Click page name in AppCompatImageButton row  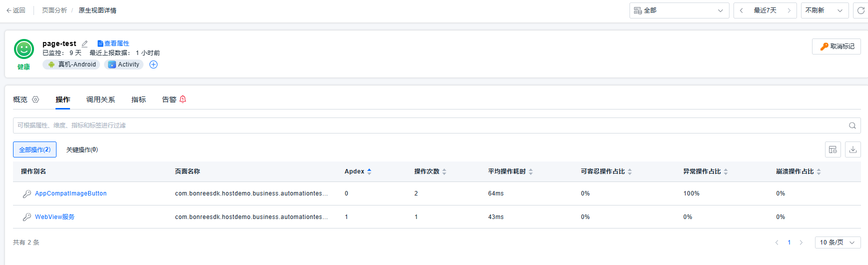pos(251,193)
